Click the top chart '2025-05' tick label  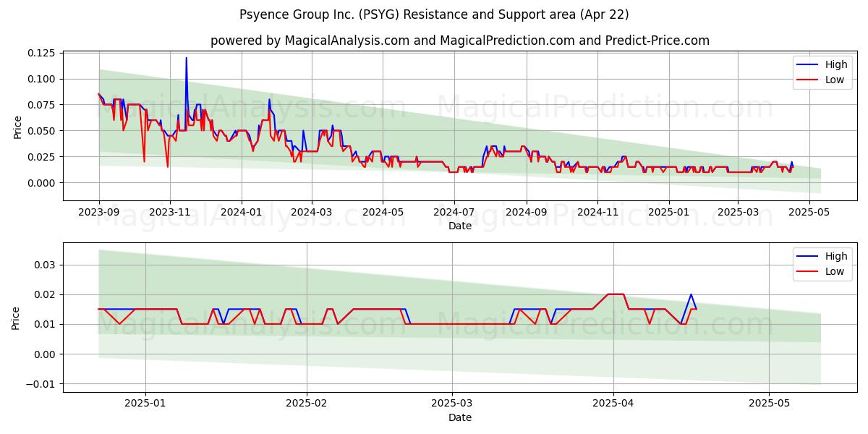point(809,212)
